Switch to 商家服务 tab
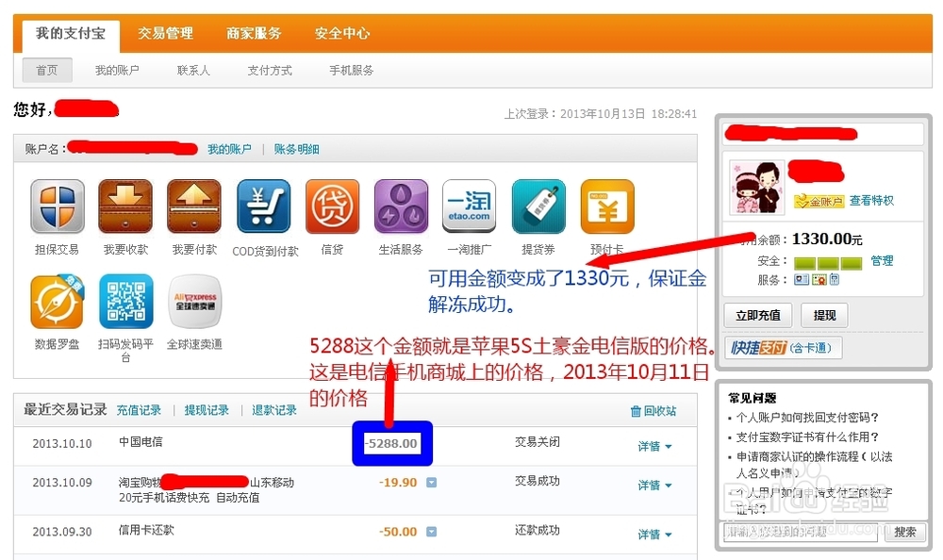Screen dimensions: 943x560 tap(254, 34)
